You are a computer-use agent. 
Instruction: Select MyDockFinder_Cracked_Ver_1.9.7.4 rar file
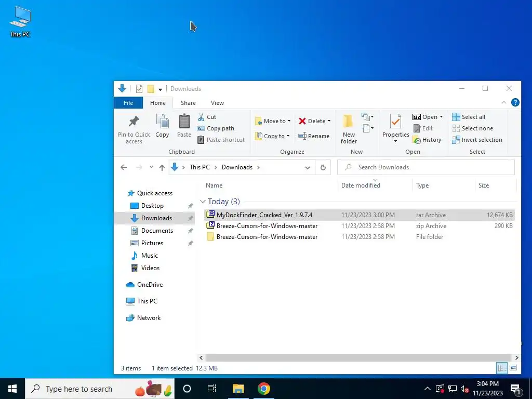click(360, 215)
